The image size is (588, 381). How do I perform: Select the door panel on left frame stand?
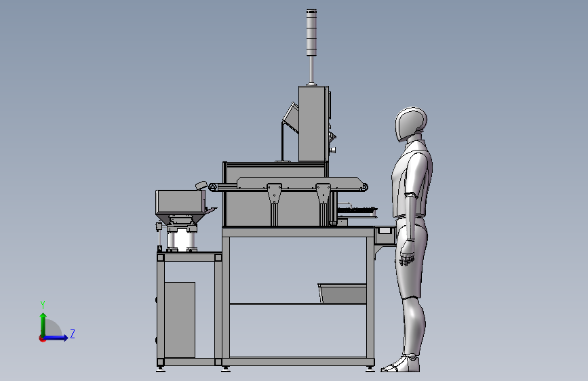click(x=180, y=320)
